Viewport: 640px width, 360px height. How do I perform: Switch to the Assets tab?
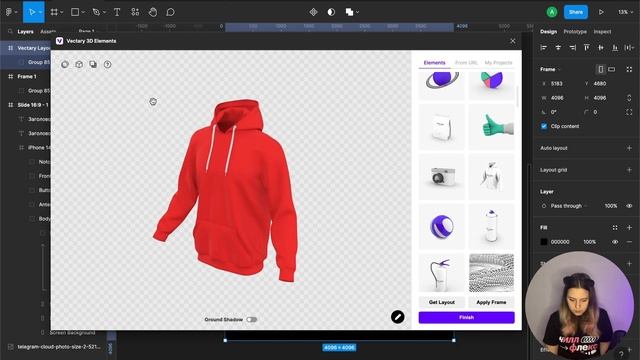(x=48, y=31)
